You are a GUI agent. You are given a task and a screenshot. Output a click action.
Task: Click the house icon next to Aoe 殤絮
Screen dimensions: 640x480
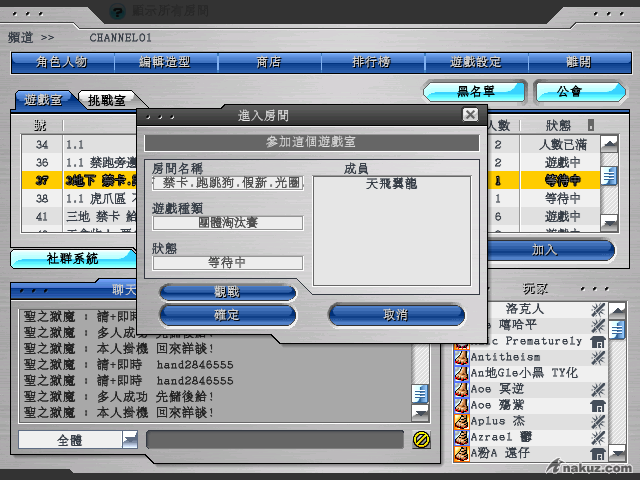coord(598,405)
